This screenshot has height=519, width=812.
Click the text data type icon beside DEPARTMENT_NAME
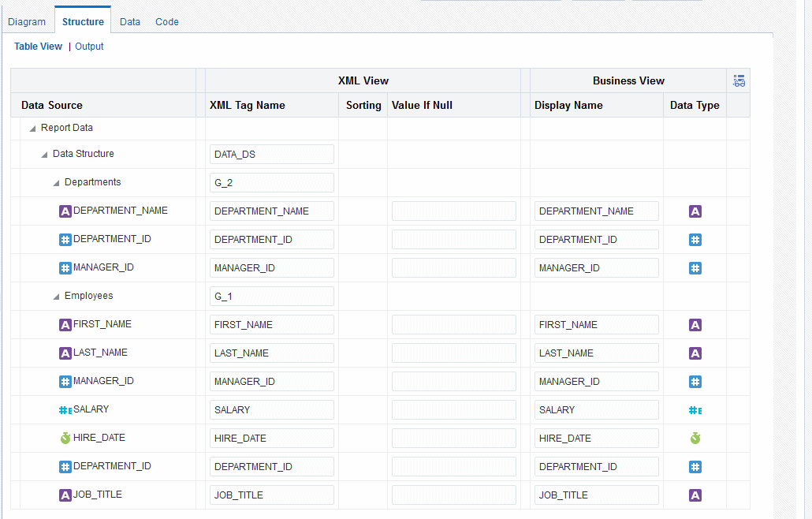click(x=64, y=211)
